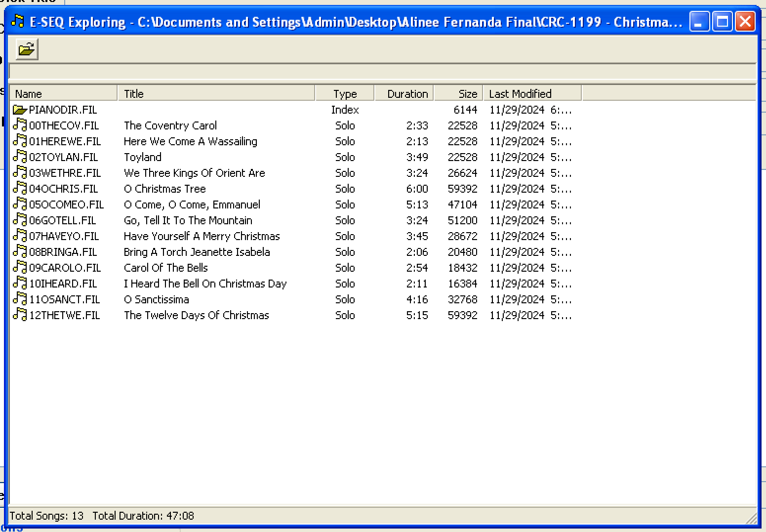Sort by the Duration column header
766x532 pixels.
click(404, 93)
